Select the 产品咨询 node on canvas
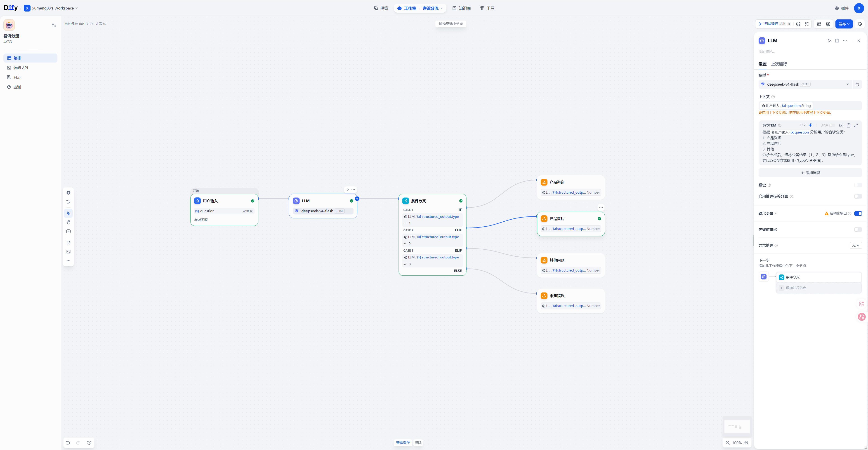This screenshot has height=450, width=868. click(x=571, y=187)
